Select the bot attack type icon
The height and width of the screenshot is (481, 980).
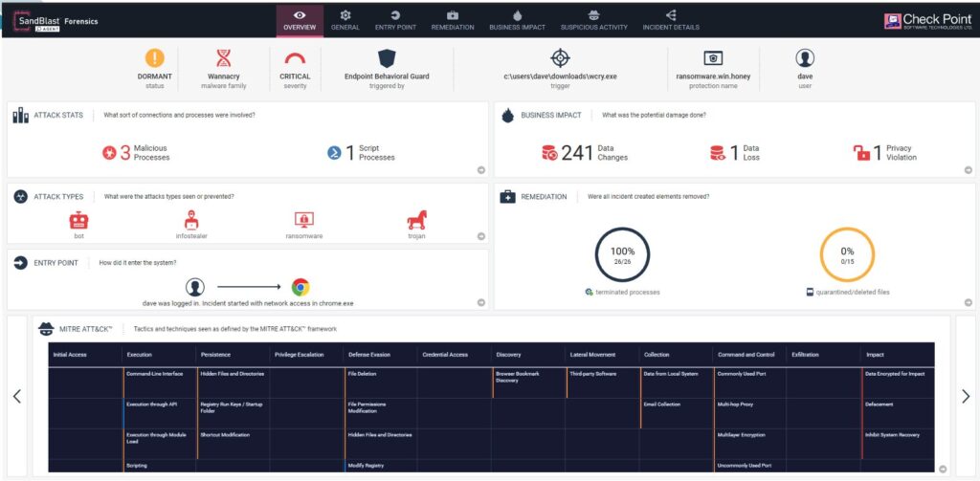coord(78,220)
